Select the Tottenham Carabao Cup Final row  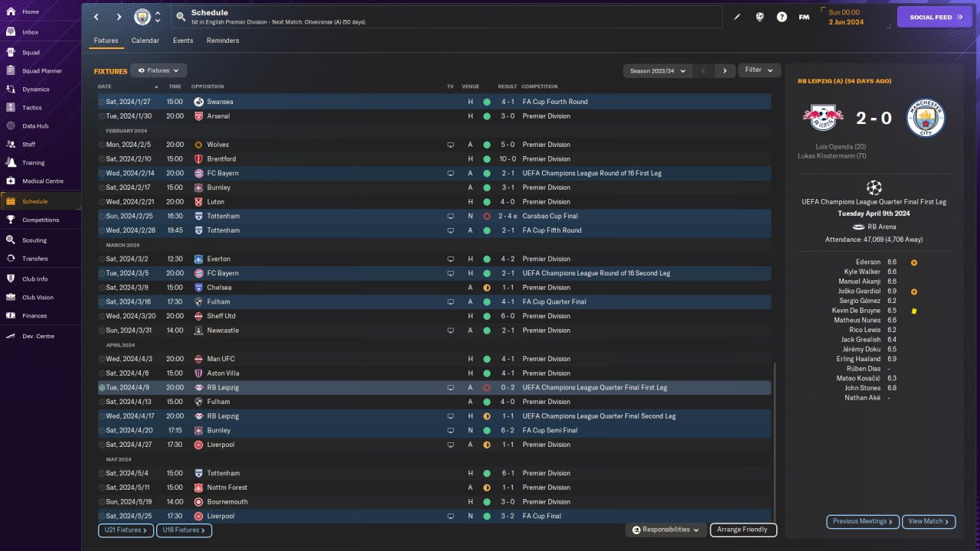tap(434, 217)
